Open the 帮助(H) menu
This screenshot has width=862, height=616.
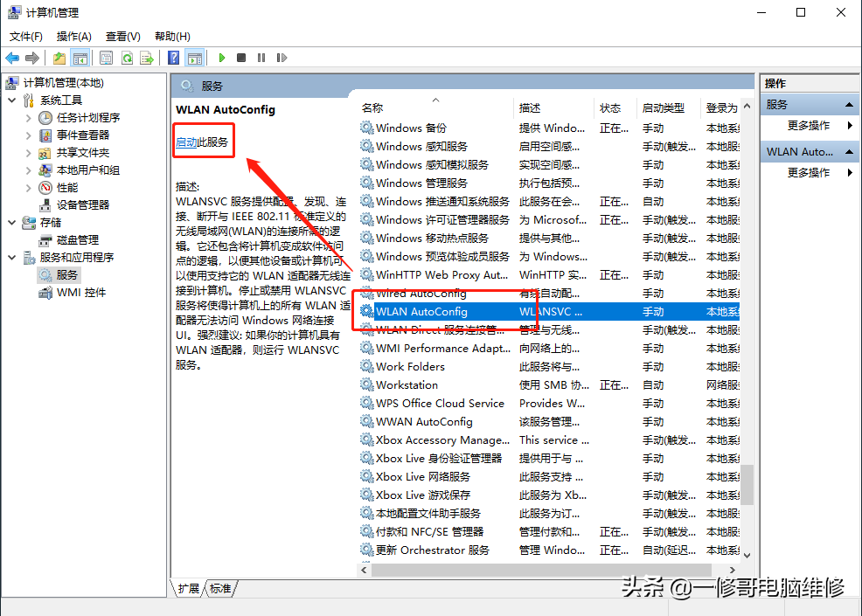click(x=172, y=37)
